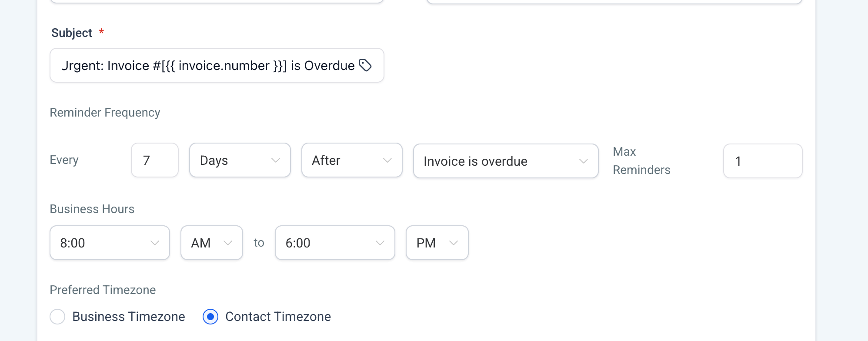Click the chevron on the After dropdown
Image resolution: width=868 pixels, height=341 pixels.
[387, 160]
